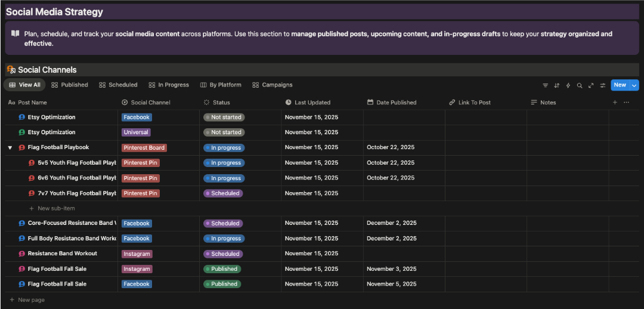Add a property with the plus icon

(x=615, y=103)
